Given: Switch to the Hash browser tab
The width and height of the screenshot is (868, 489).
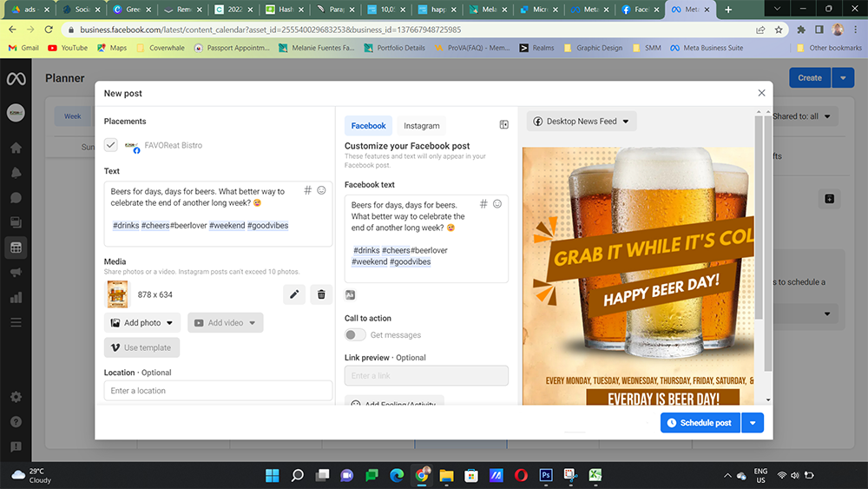Looking at the screenshot, I should tap(285, 10).
